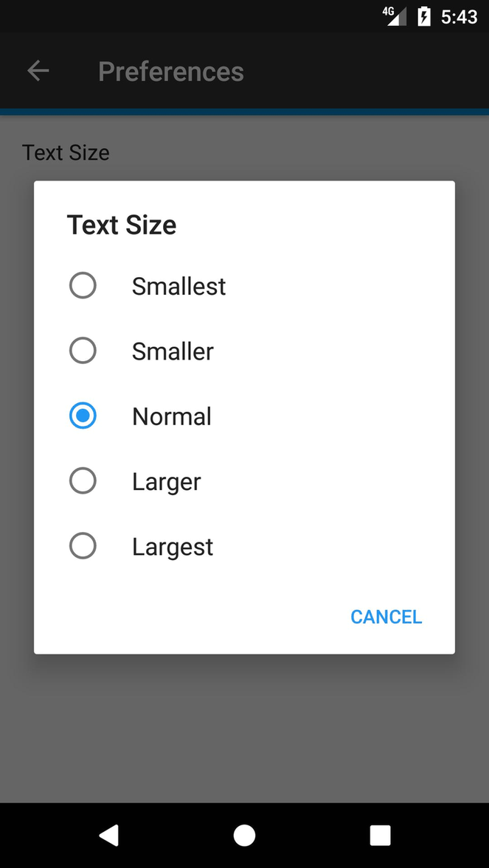The width and height of the screenshot is (489, 868).
Task: Tap the back arrow in Preferences header
Action: click(38, 71)
